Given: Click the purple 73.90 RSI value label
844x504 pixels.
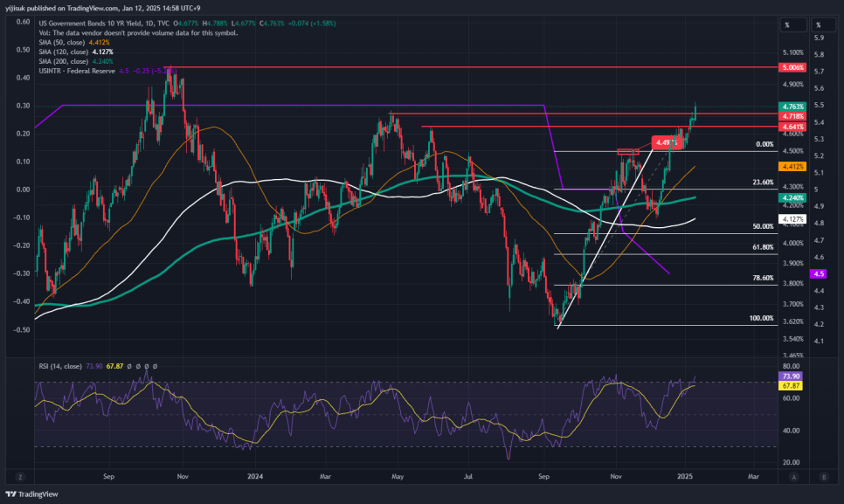Looking at the screenshot, I should 790,376.
